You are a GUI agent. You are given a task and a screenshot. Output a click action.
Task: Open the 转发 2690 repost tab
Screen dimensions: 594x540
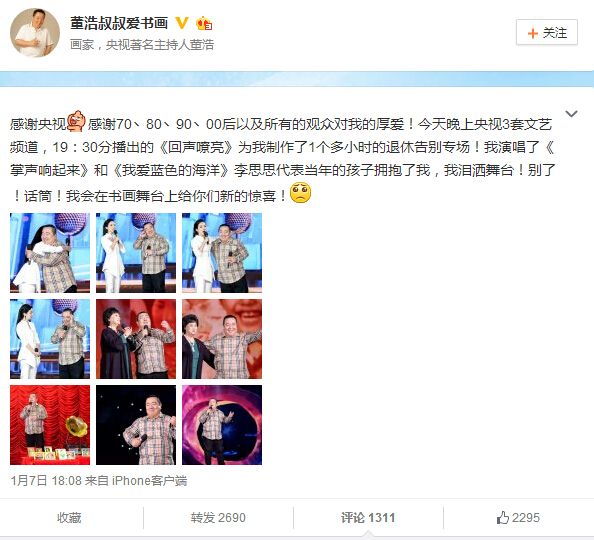point(218,518)
